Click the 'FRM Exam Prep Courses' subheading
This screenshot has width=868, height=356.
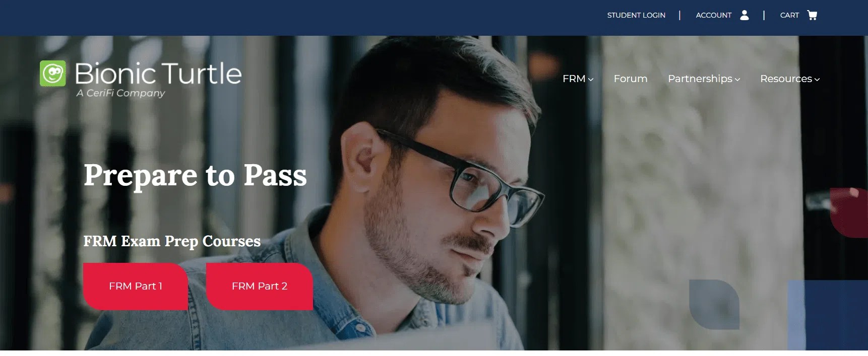[x=172, y=241]
